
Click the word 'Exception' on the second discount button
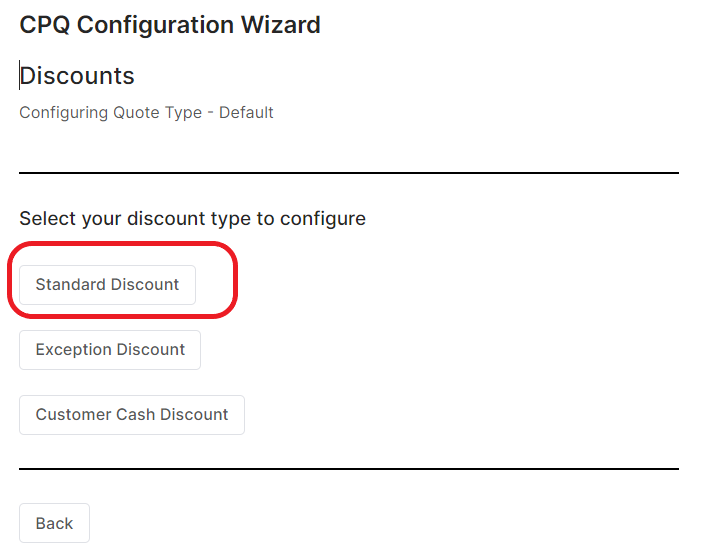click(71, 350)
